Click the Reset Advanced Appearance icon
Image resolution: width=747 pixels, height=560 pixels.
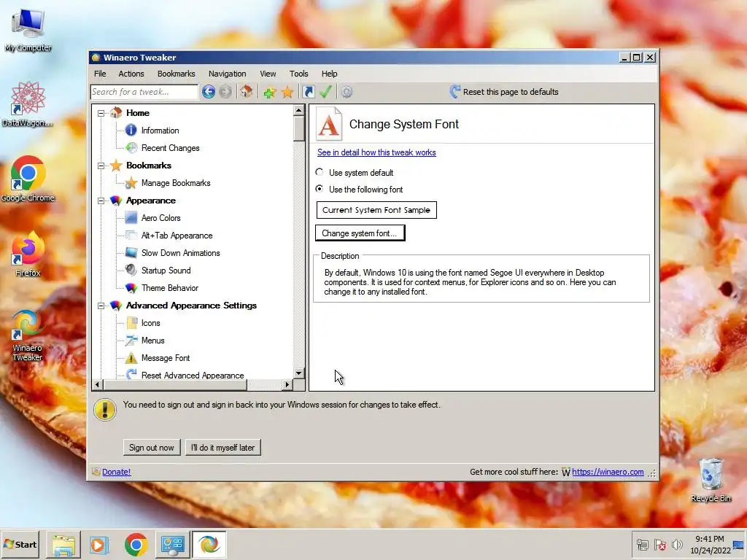tap(131, 375)
